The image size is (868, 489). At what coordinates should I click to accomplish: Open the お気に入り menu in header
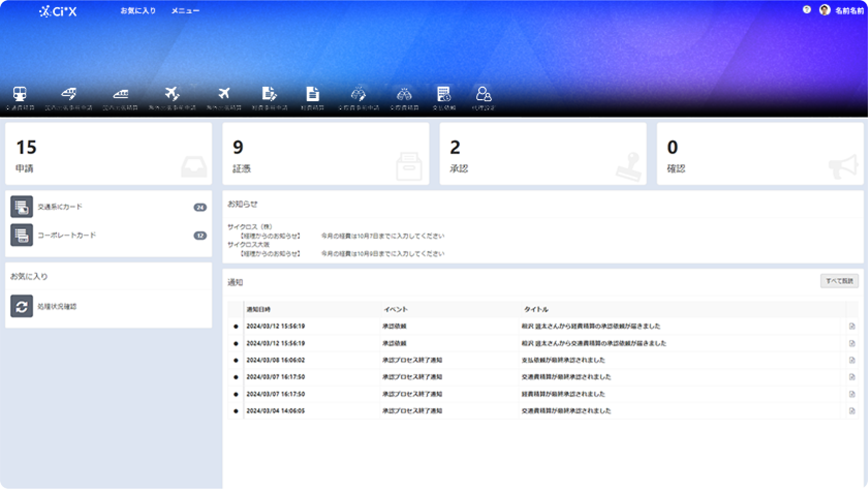click(x=138, y=11)
